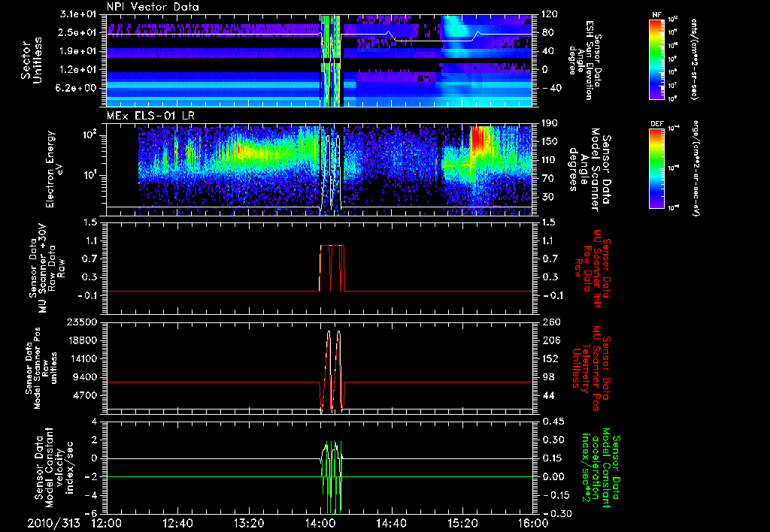Select the "2.5e+01" sector axis value

77,32
